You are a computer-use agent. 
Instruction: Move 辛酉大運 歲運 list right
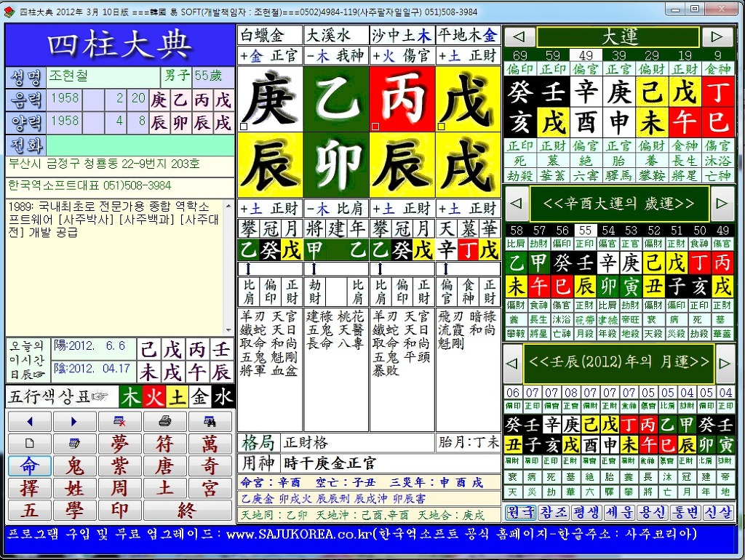click(x=722, y=204)
